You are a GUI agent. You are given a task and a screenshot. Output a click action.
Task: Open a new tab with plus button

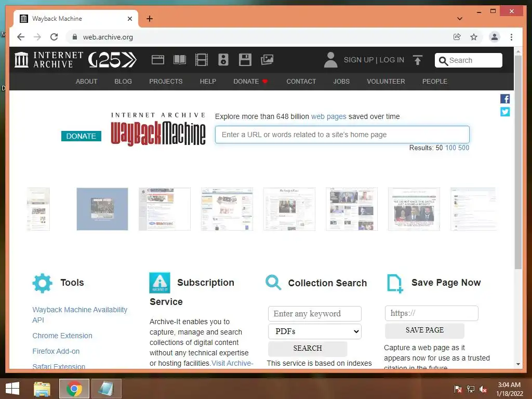(150, 19)
